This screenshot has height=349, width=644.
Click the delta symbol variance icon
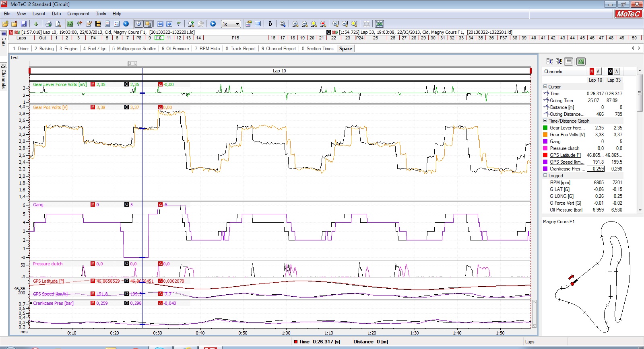[270, 24]
